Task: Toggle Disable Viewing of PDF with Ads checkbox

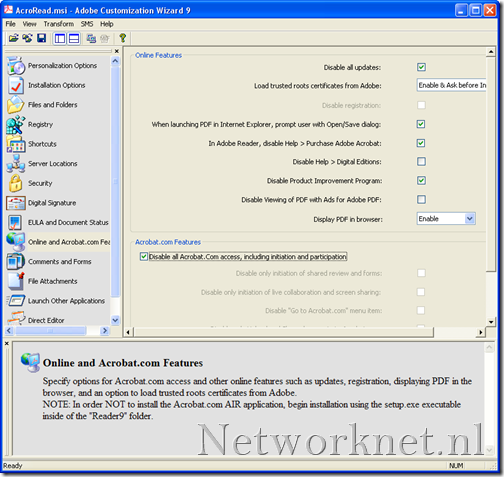Action: 421,200
